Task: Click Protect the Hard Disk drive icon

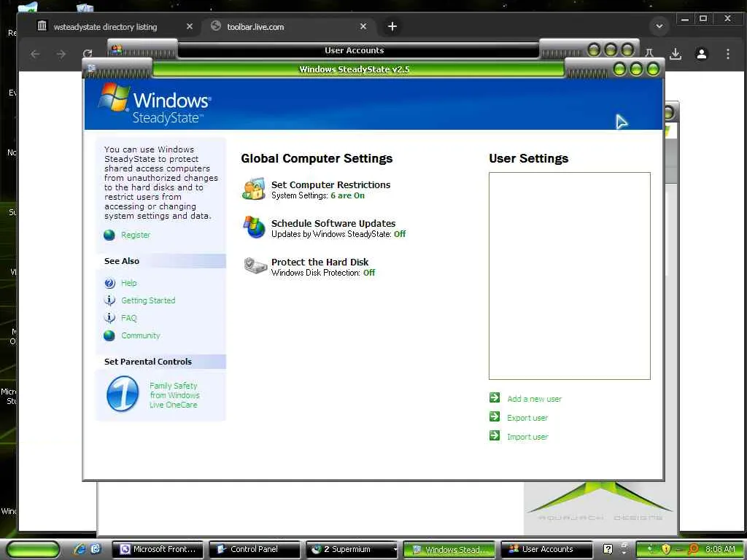Action: [255, 265]
